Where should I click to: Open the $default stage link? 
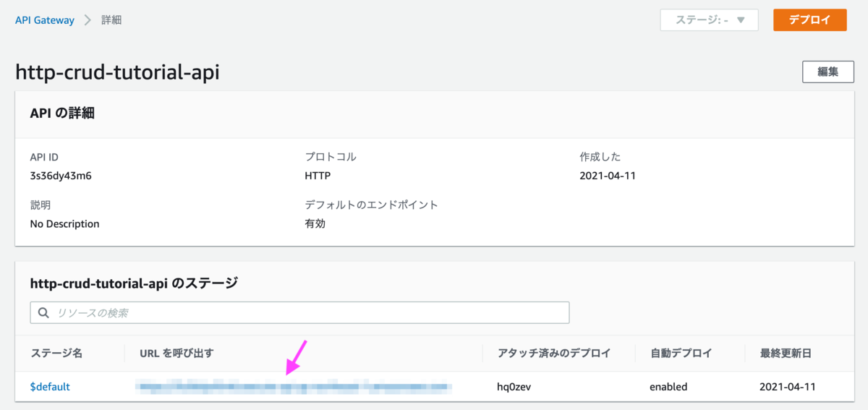50,387
